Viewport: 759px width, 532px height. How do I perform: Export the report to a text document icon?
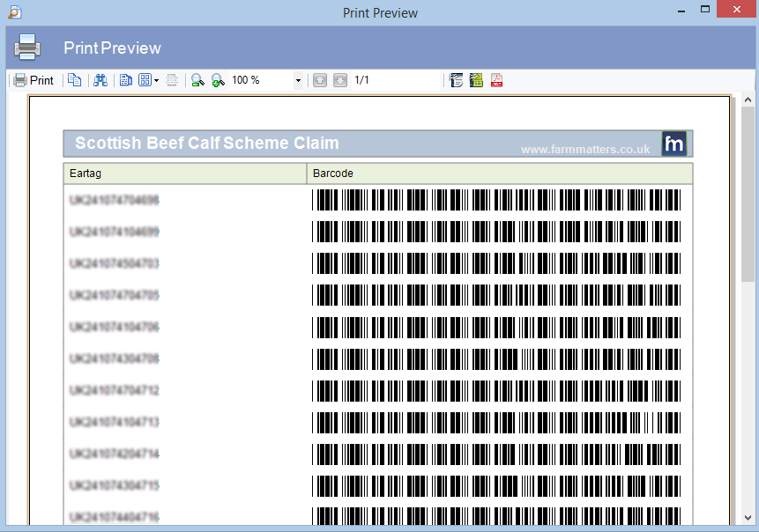(x=456, y=80)
